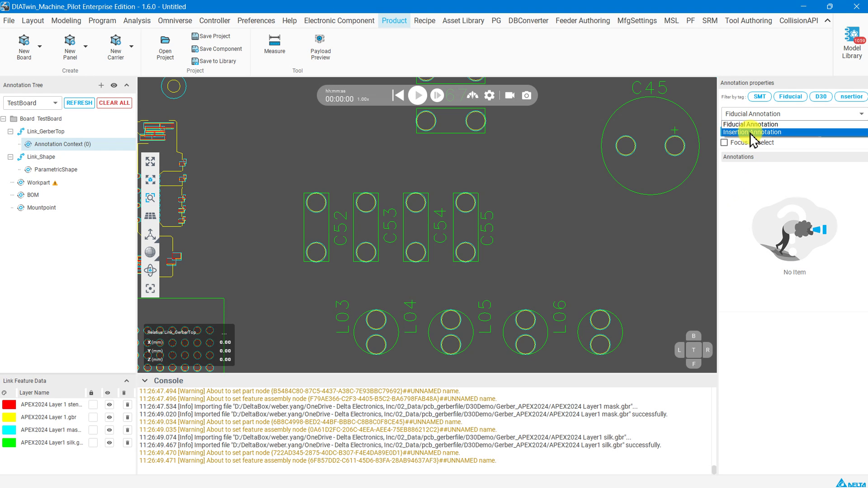Click the orbit lock icon

[150, 270]
